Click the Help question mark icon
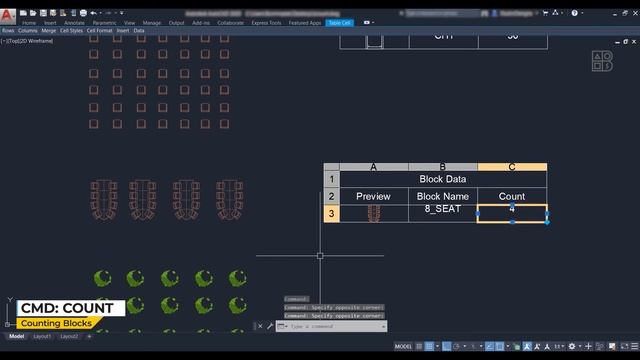The width and height of the screenshot is (640, 360). pyautogui.click(x=574, y=13)
